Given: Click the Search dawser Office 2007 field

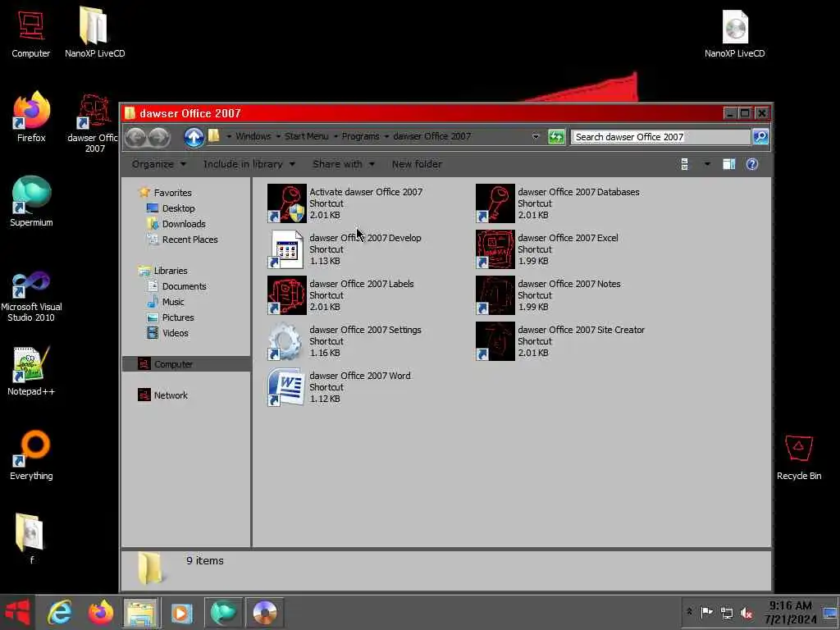Looking at the screenshot, I should (x=660, y=137).
